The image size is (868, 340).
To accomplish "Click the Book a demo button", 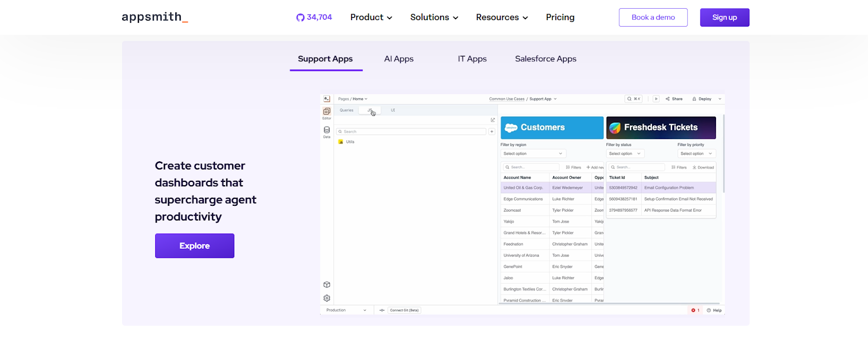I will pos(653,17).
